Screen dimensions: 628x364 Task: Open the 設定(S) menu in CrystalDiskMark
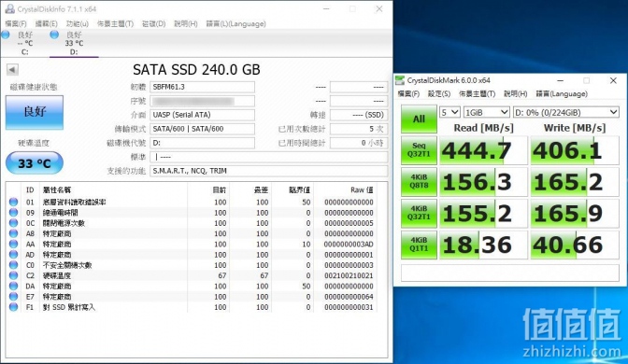pyautogui.click(x=439, y=93)
